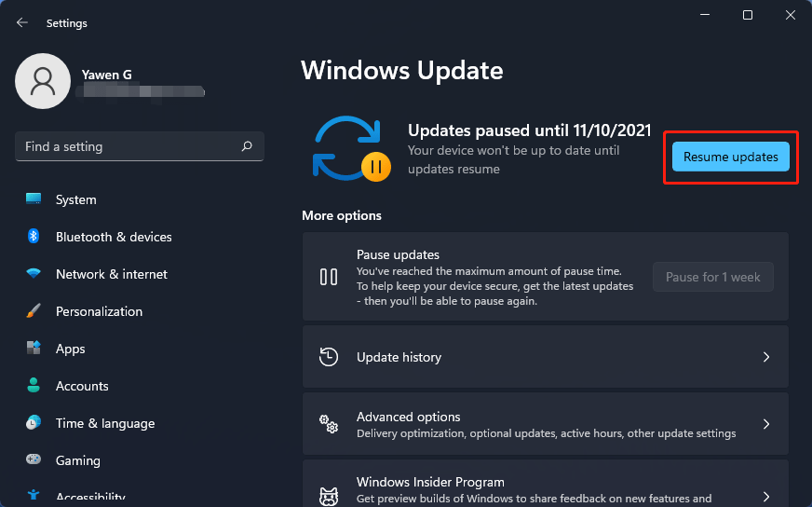Go back with the arrow icon
The image size is (812, 507).
[x=21, y=22]
